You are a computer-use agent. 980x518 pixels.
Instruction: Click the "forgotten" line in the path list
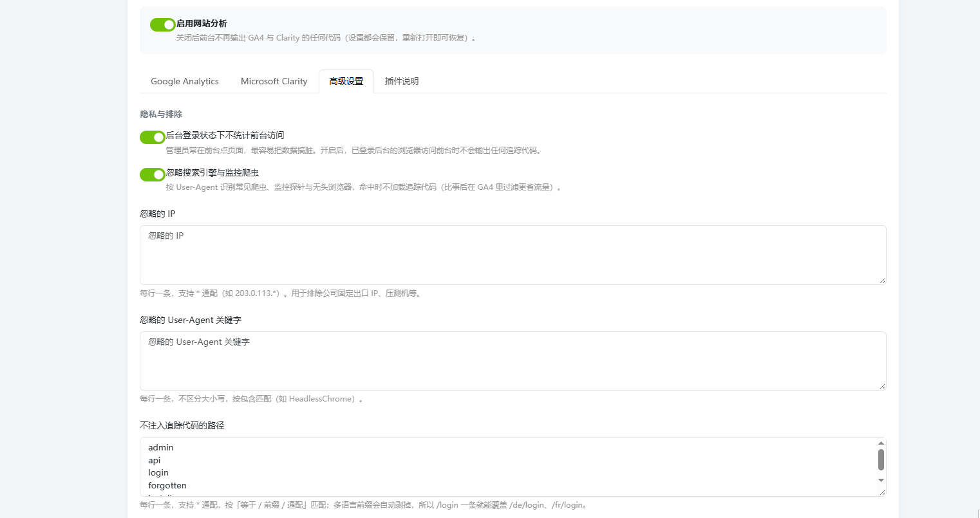[x=167, y=485]
